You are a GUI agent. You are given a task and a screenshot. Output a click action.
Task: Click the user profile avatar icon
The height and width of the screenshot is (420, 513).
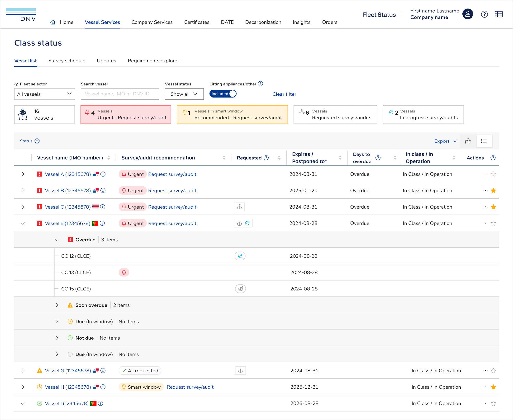467,14
